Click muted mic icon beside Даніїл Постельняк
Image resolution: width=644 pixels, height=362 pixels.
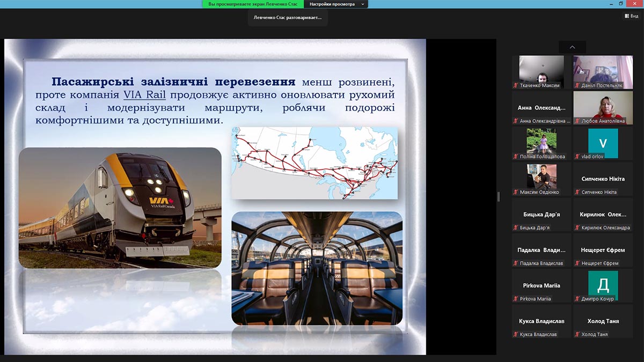(577, 85)
